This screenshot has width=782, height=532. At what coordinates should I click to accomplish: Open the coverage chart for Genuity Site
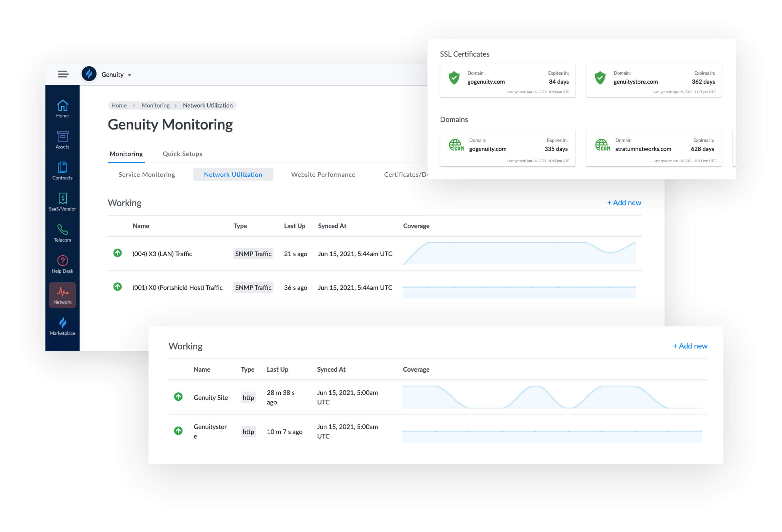(x=552, y=397)
